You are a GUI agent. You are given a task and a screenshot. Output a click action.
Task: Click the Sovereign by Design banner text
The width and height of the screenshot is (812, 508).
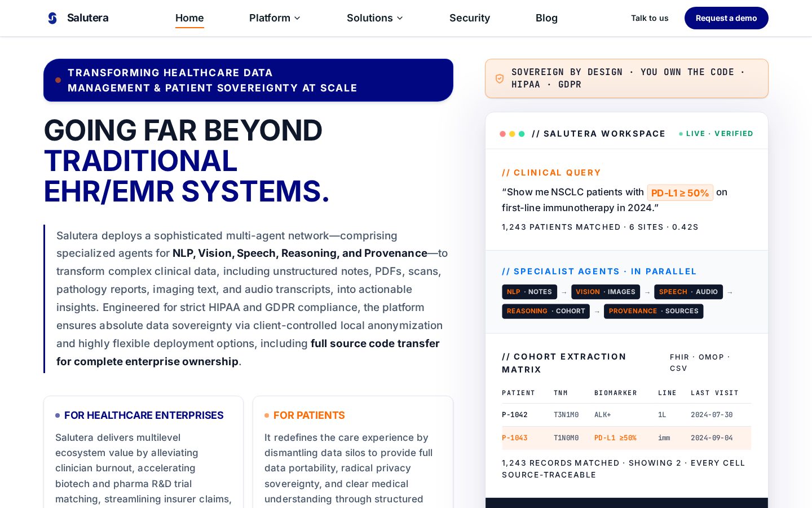coord(628,78)
